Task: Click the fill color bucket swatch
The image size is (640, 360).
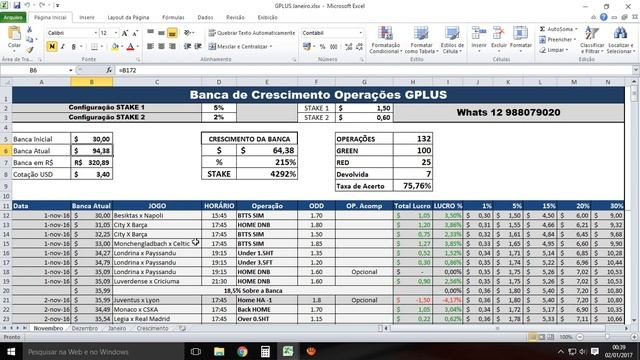Action: click(x=115, y=47)
